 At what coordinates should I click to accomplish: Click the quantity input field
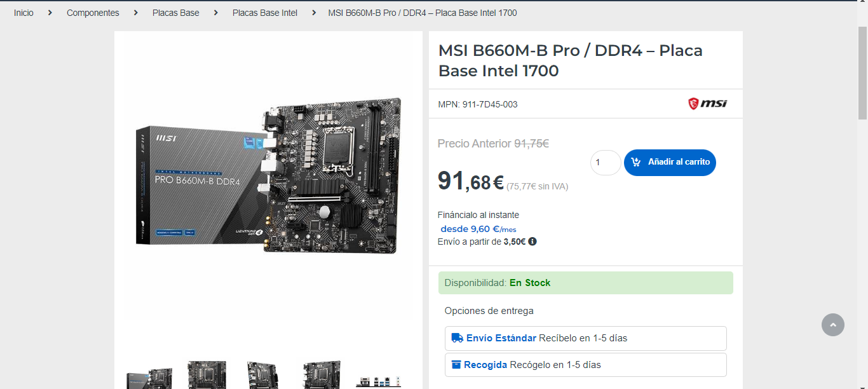[606, 163]
